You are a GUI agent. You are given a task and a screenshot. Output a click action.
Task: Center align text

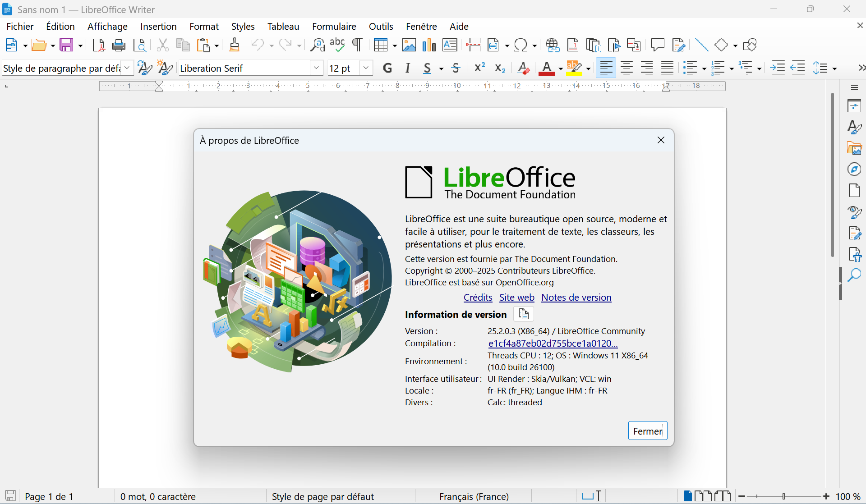point(626,68)
